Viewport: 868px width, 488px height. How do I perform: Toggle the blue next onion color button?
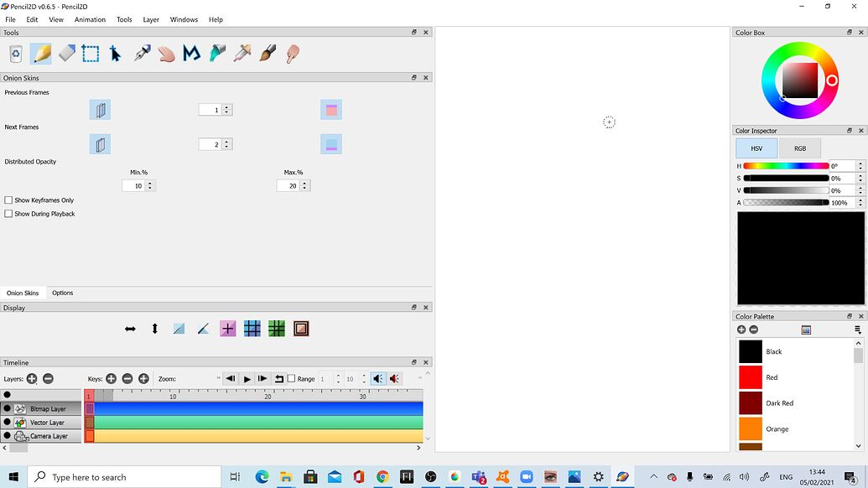coord(331,144)
